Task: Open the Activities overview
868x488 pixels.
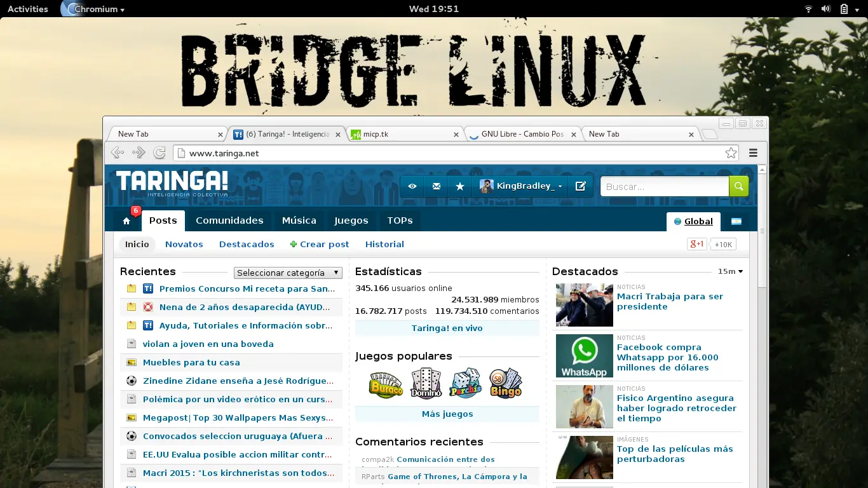Action: [x=28, y=9]
